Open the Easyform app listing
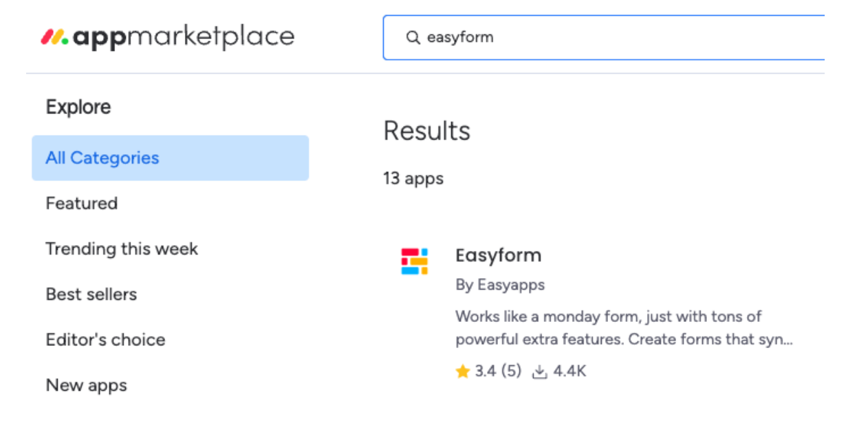Image resolution: width=868 pixels, height=443 pixels. point(499,255)
